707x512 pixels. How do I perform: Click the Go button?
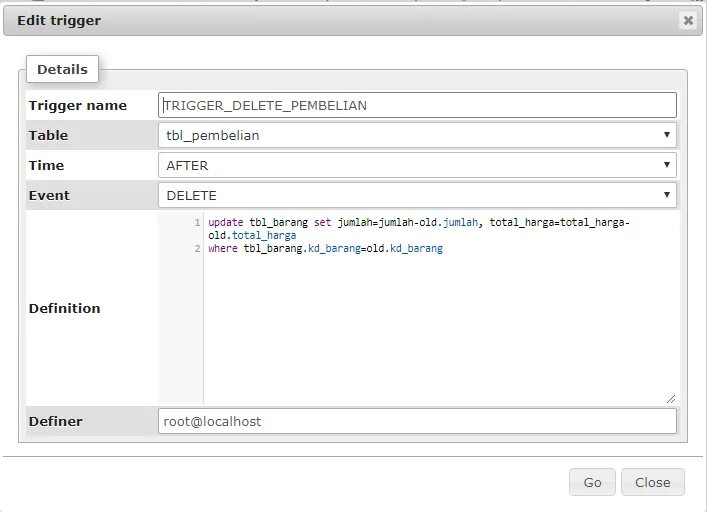(x=592, y=482)
